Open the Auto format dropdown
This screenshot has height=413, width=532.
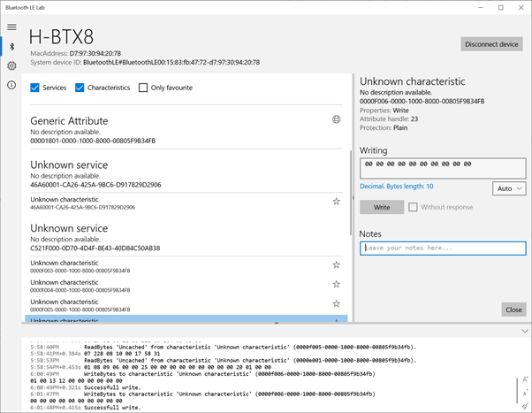tap(509, 188)
